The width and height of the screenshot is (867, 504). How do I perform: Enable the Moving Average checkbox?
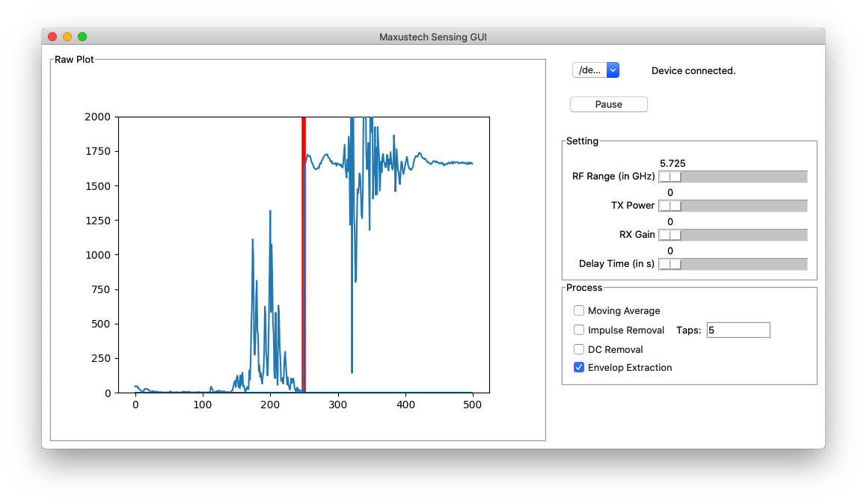click(579, 310)
